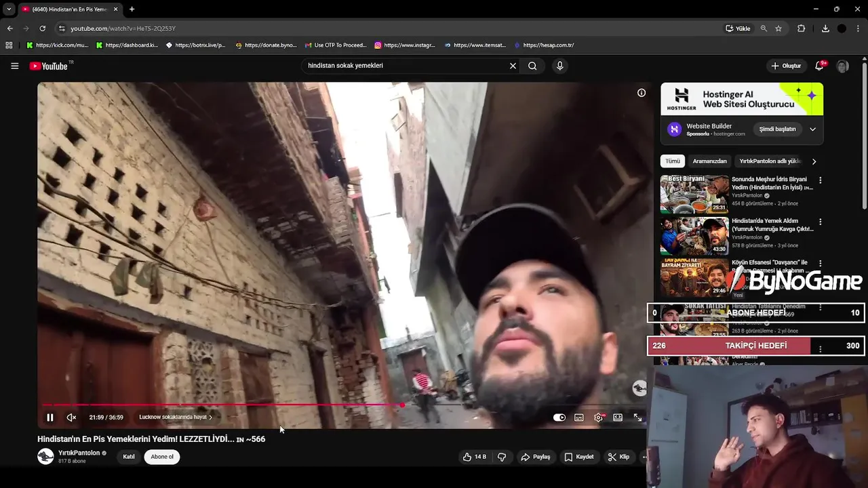
Task: Go back in the browser
Action: (9, 28)
